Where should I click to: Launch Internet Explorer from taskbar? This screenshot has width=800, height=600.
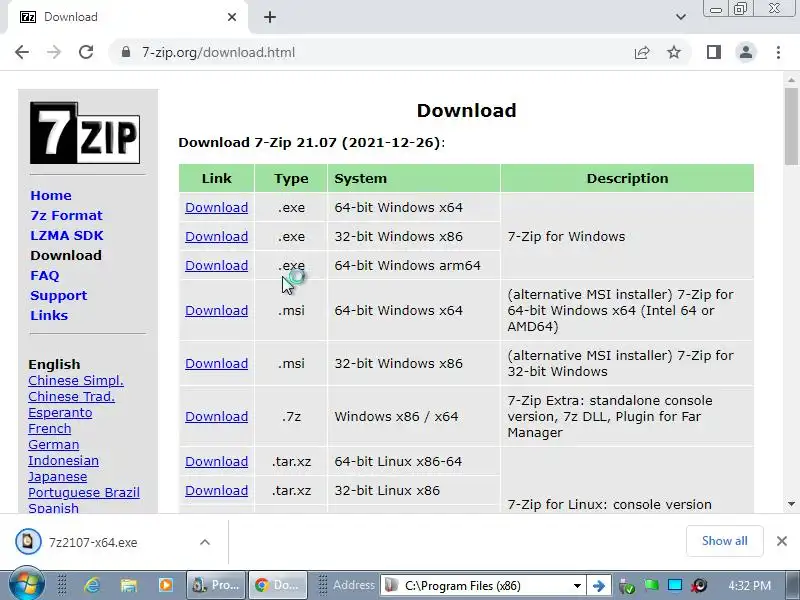coord(92,585)
